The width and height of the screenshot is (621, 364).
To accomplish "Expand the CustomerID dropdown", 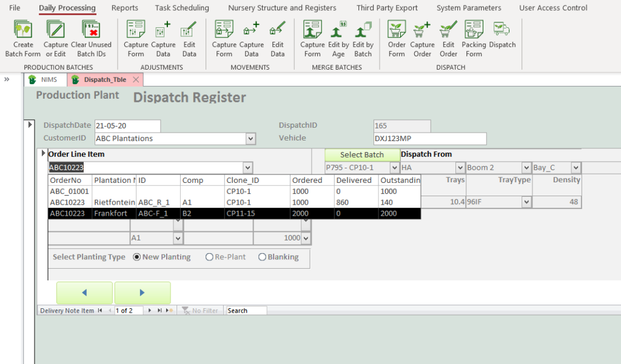I will pos(250,139).
